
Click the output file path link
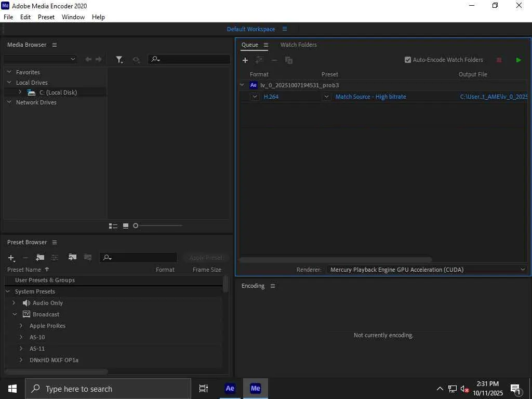click(494, 97)
